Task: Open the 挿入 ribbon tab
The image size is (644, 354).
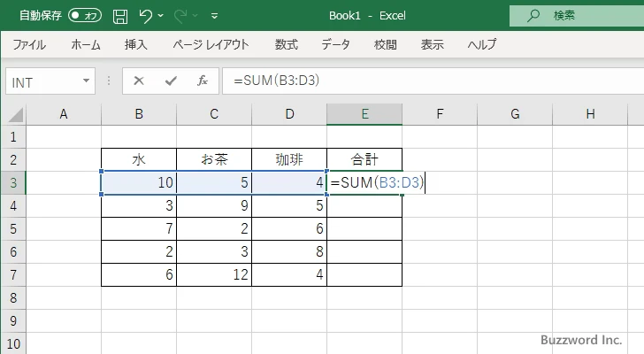Action: coord(135,44)
